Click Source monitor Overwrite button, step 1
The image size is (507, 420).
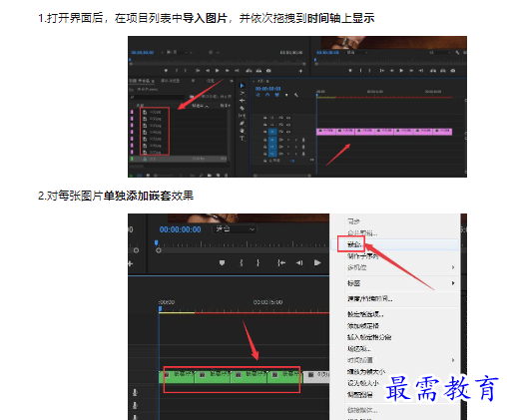pyautogui.click(x=258, y=71)
